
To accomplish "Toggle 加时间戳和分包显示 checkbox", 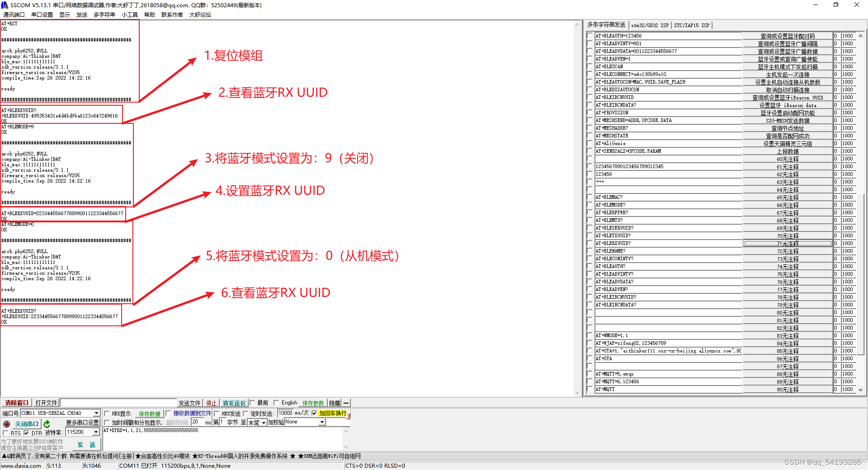I will tap(107, 423).
